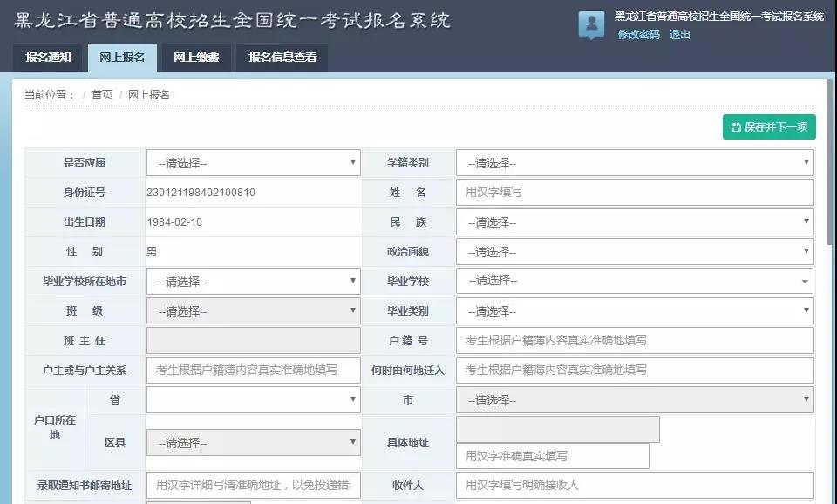Expand the 班级 dropdown

point(253,310)
